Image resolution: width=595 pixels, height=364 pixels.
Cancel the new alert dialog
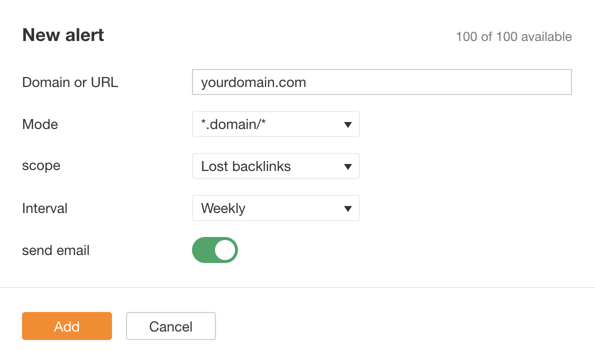(170, 326)
